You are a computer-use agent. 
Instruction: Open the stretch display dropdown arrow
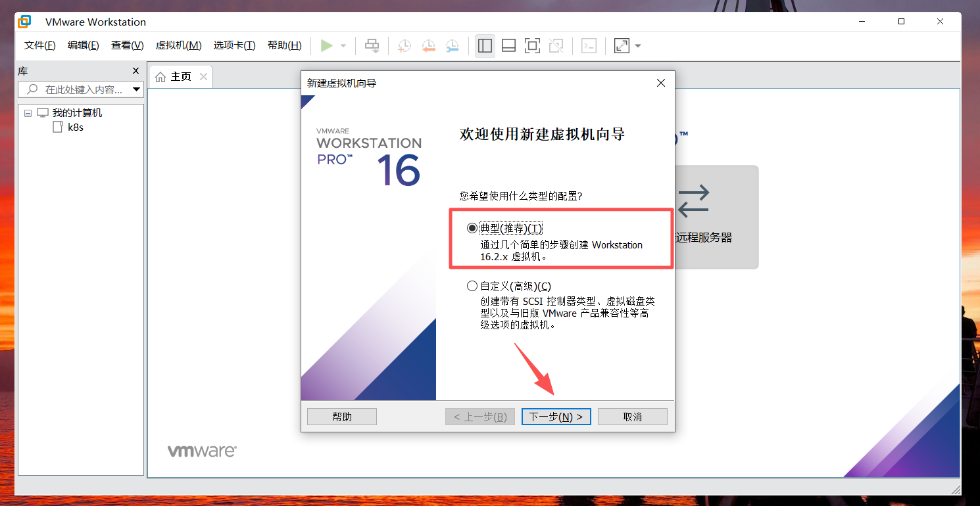pyautogui.click(x=637, y=46)
